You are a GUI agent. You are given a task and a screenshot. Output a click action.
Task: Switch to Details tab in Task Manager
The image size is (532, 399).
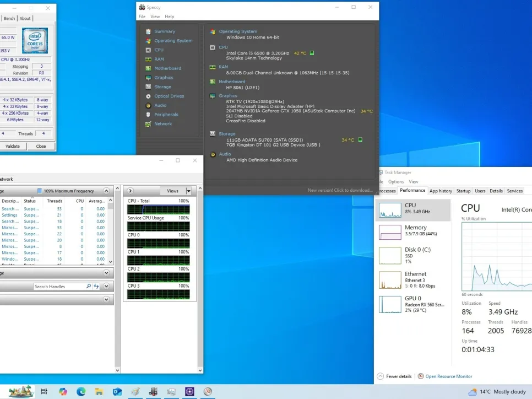tap(496, 191)
